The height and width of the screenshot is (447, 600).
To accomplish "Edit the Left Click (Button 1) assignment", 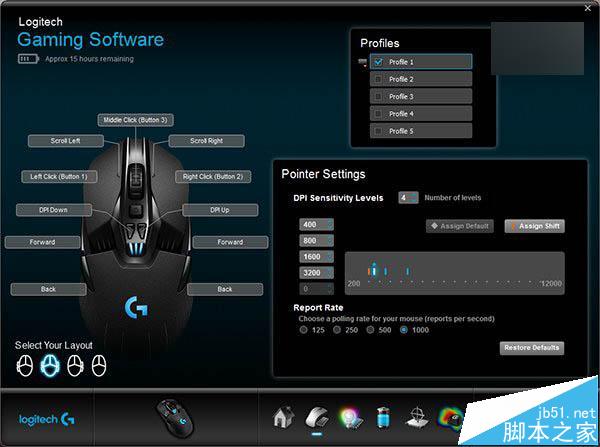I will [x=59, y=177].
